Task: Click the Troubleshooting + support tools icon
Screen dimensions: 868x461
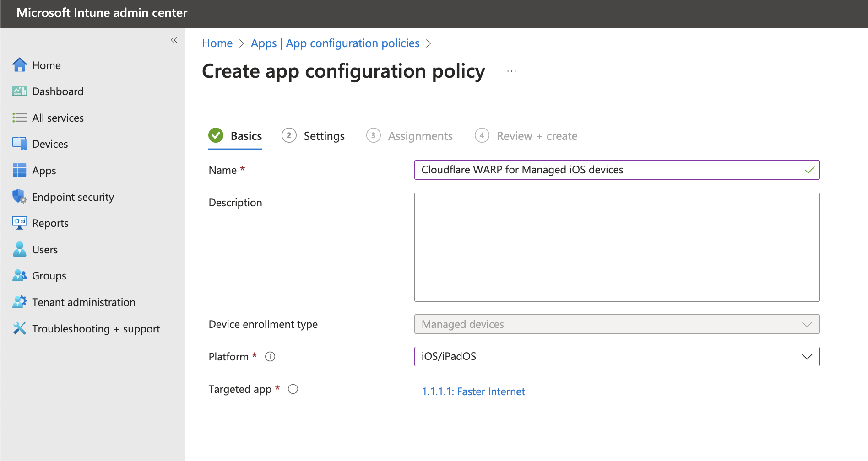Action: pyautogui.click(x=19, y=328)
